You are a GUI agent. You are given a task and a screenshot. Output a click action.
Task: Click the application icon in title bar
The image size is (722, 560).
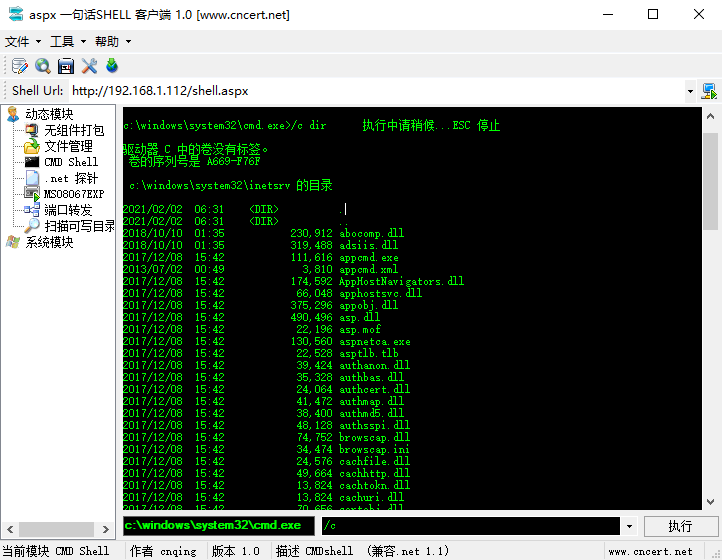click(x=16, y=14)
